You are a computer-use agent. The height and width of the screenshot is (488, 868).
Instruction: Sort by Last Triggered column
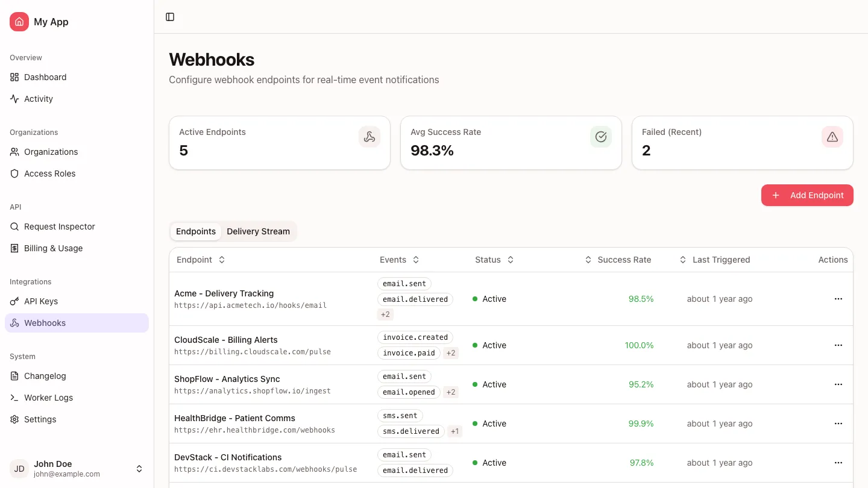click(x=682, y=260)
